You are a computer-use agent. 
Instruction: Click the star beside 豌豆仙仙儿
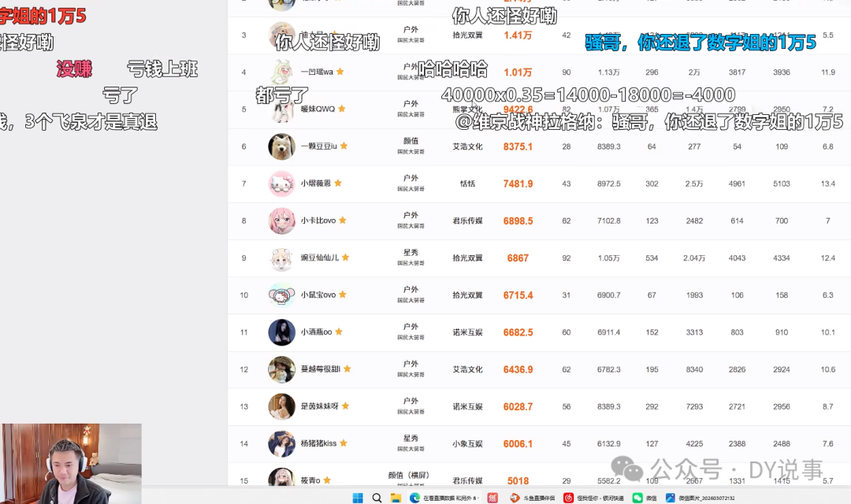coord(346,258)
